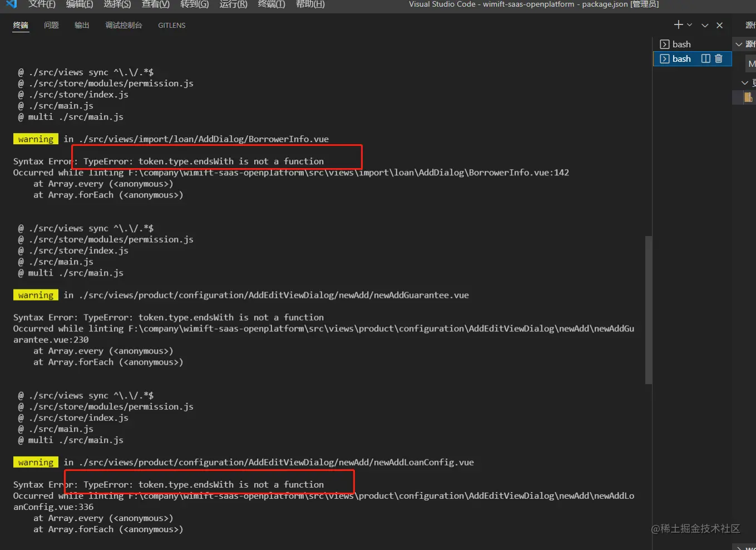
Task: Create a new terminal with plus icon
Action: [x=678, y=25]
